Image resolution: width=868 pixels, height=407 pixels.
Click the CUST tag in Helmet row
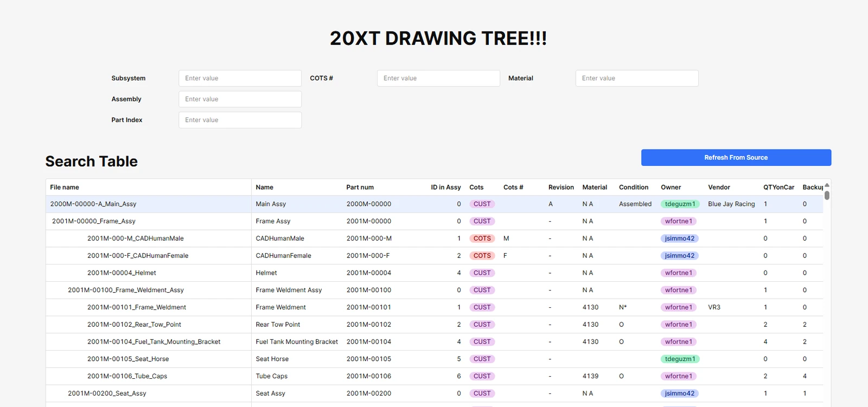click(x=482, y=273)
